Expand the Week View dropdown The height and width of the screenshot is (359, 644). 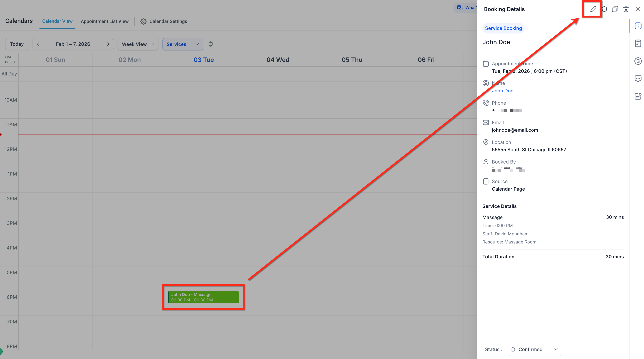[x=138, y=44]
